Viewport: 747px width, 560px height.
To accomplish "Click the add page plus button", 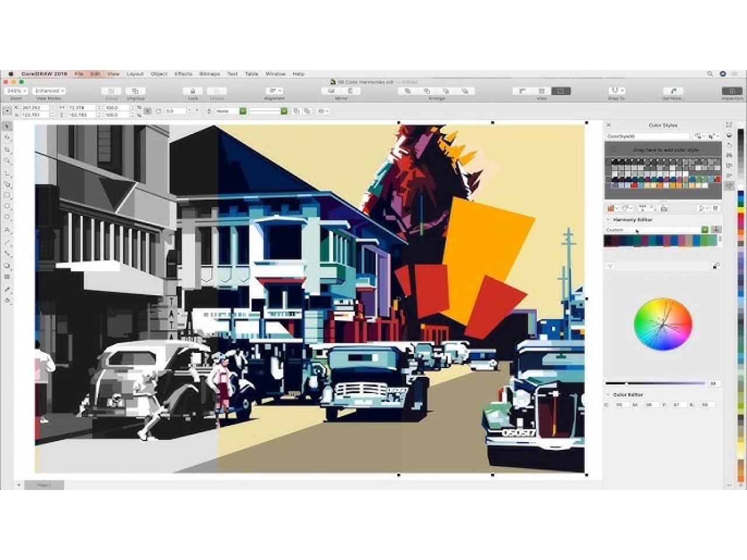I will [x=19, y=485].
